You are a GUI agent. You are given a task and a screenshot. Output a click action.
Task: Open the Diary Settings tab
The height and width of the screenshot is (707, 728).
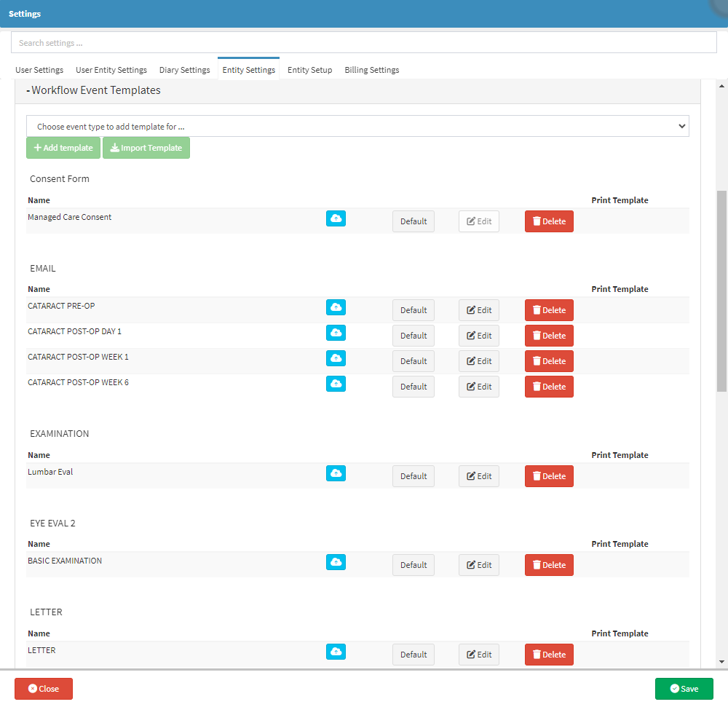184,71
